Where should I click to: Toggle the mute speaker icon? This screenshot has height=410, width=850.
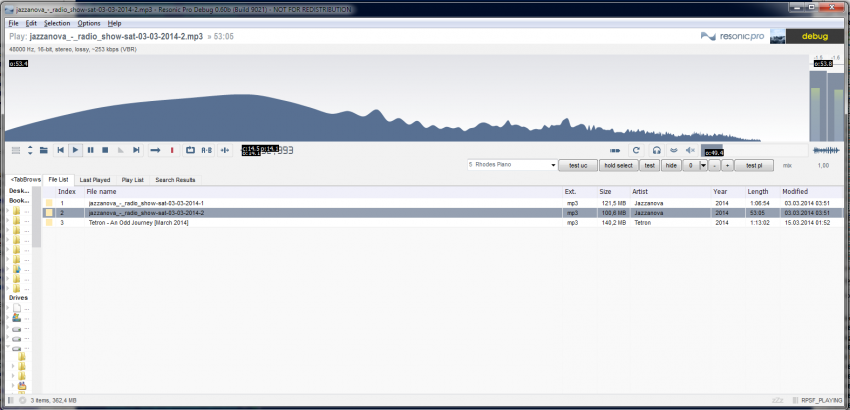(x=690, y=150)
